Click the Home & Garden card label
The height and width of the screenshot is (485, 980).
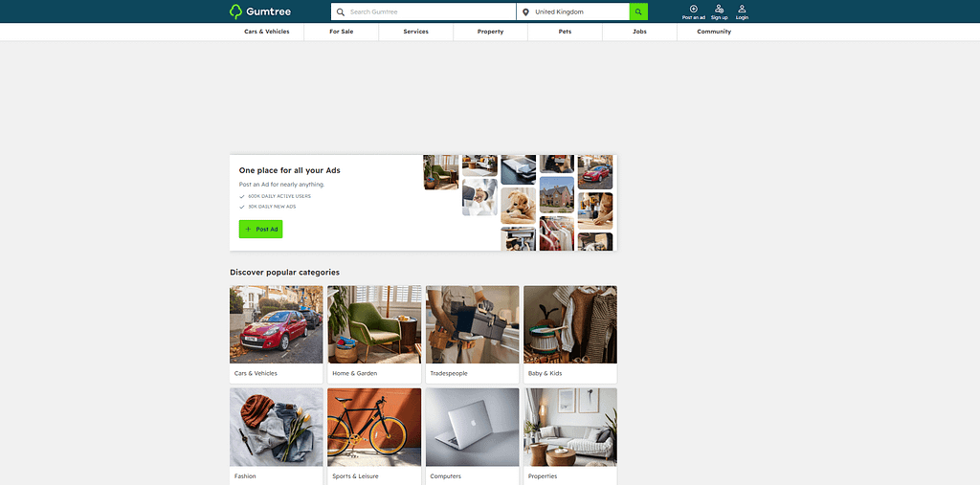click(354, 374)
